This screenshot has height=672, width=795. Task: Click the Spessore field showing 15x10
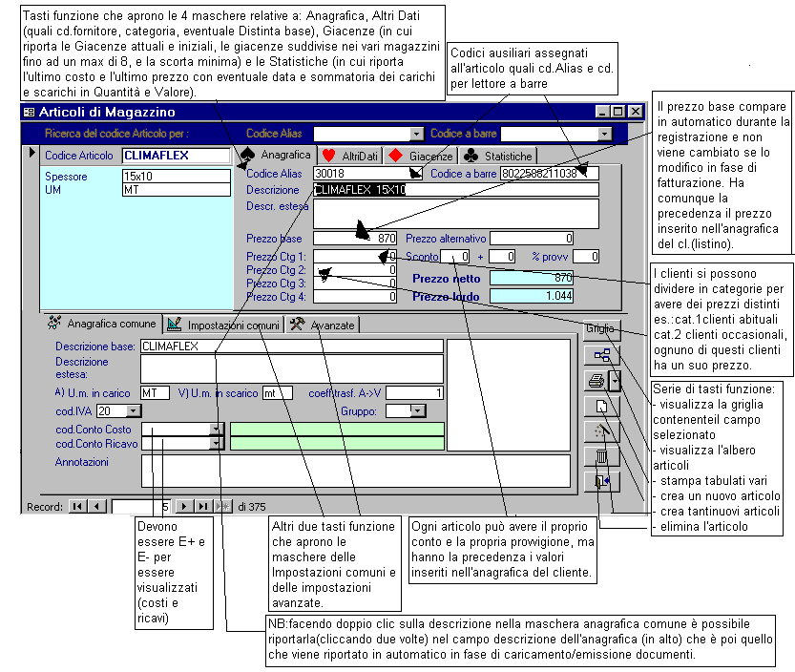[x=177, y=176]
